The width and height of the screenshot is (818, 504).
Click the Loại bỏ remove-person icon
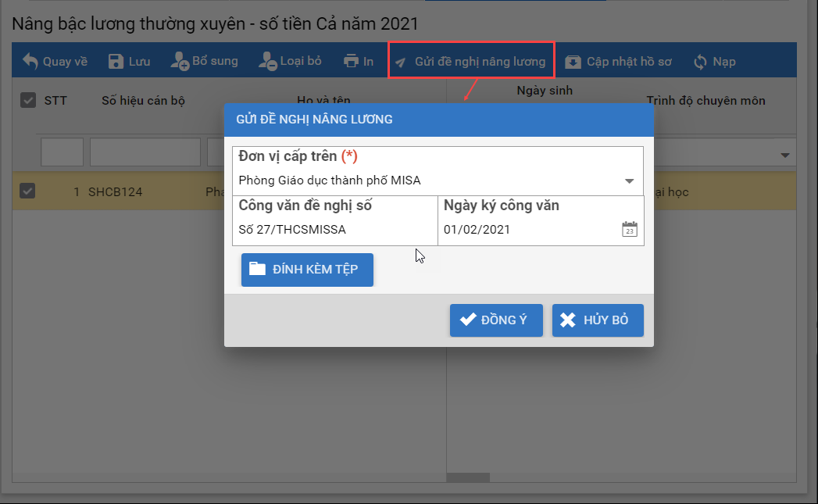point(267,61)
